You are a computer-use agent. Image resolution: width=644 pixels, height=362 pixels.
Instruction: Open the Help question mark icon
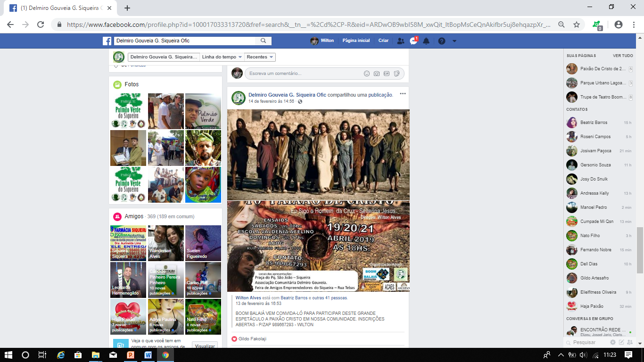441,41
